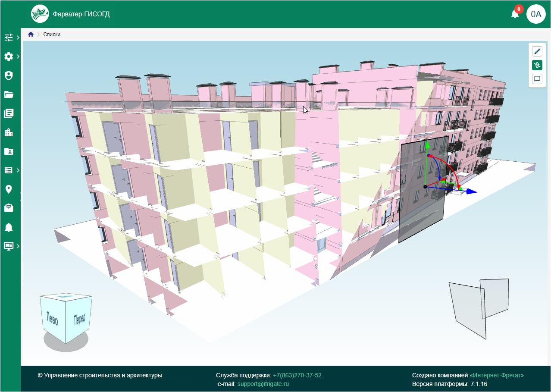Toggle the active section plane tool
Screen dimensions: 551x392
click(x=537, y=66)
